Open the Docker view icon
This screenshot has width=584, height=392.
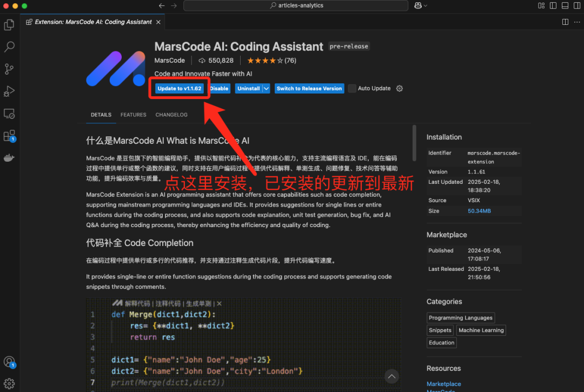point(9,158)
